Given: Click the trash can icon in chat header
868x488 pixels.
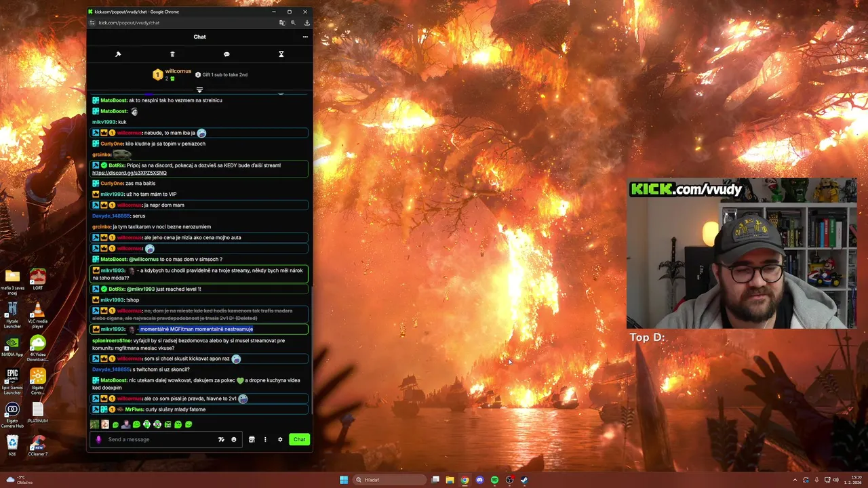Looking at the screenshot, I should 172,54.
